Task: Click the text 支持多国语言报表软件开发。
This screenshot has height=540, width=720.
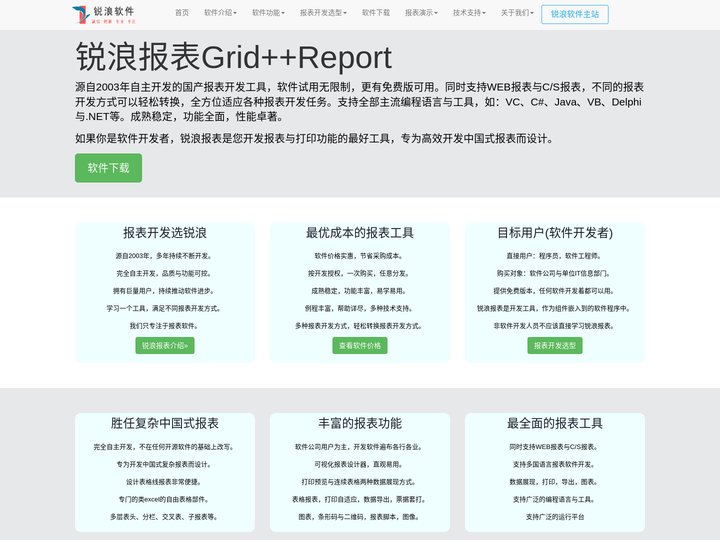Action: click(x=555, y=465)
